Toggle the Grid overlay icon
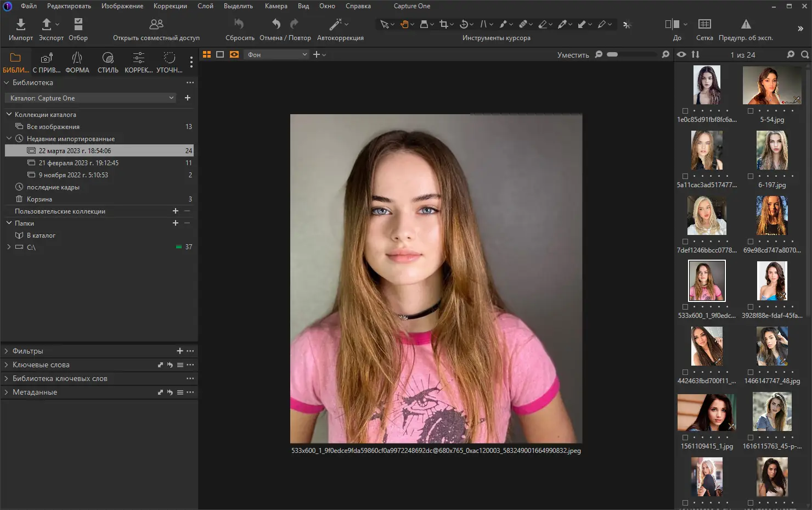 point(704,25)
